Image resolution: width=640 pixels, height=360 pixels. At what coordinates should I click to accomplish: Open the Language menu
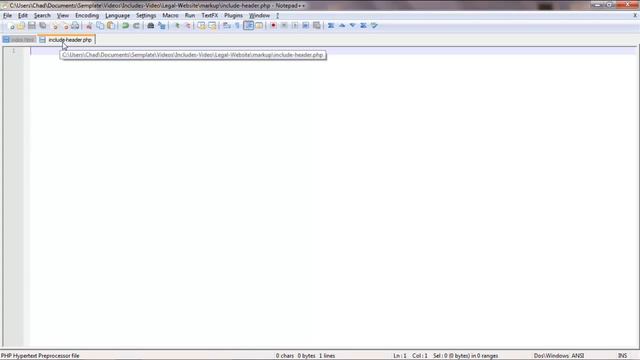tap(118, 16)
